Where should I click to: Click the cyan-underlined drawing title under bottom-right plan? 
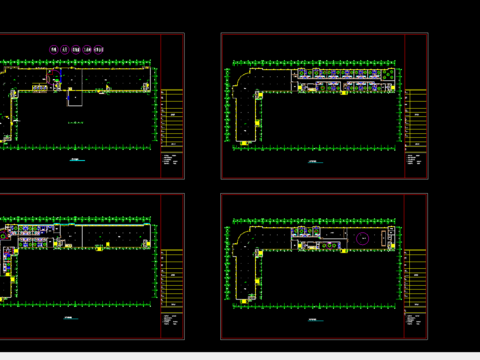pyautogui.click(x=315, y=320)
